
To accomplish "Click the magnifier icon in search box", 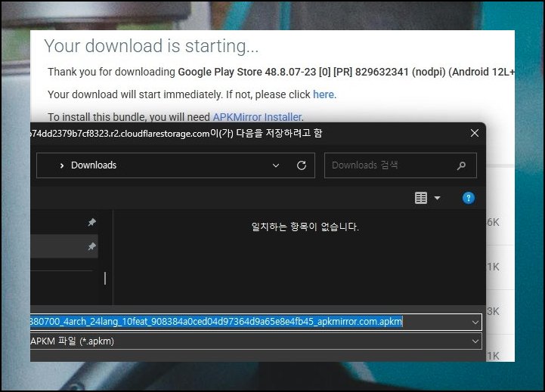I will click(x=461, y=165).
